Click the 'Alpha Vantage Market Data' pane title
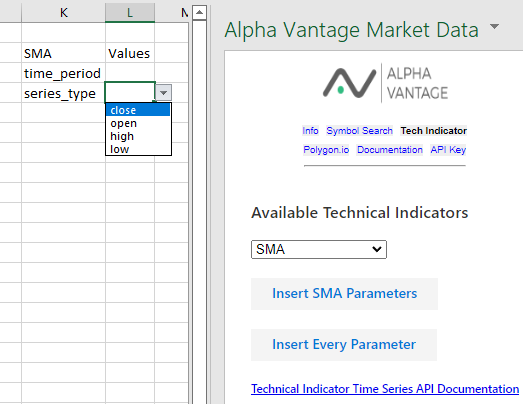 352,30
